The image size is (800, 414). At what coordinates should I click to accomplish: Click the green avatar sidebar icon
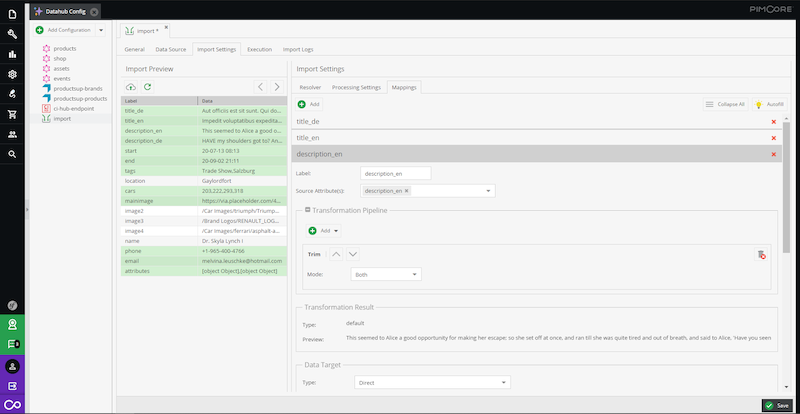(12, 324)
